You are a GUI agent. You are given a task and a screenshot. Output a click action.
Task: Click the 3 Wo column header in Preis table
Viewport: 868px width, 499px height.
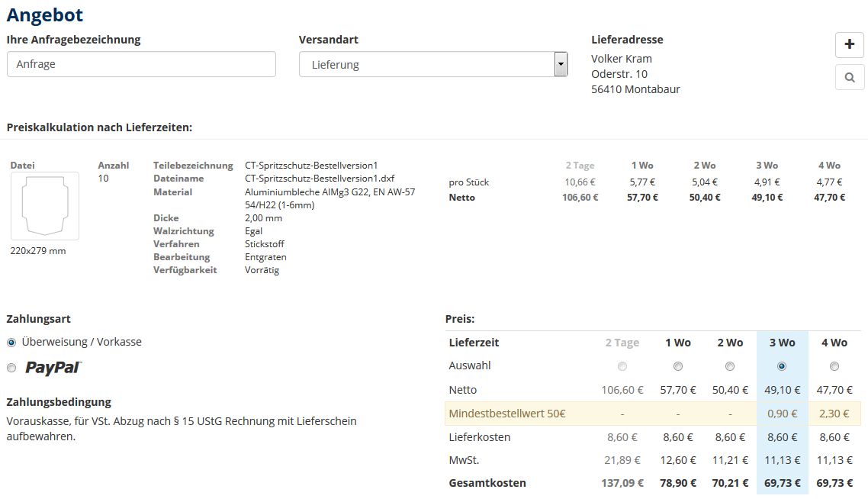pyautogui.click(x=782, y=343)
